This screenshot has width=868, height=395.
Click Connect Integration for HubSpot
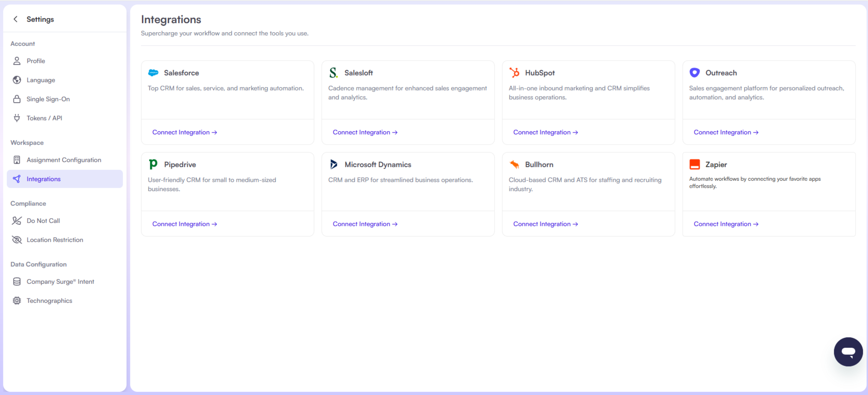click(545, 132)
